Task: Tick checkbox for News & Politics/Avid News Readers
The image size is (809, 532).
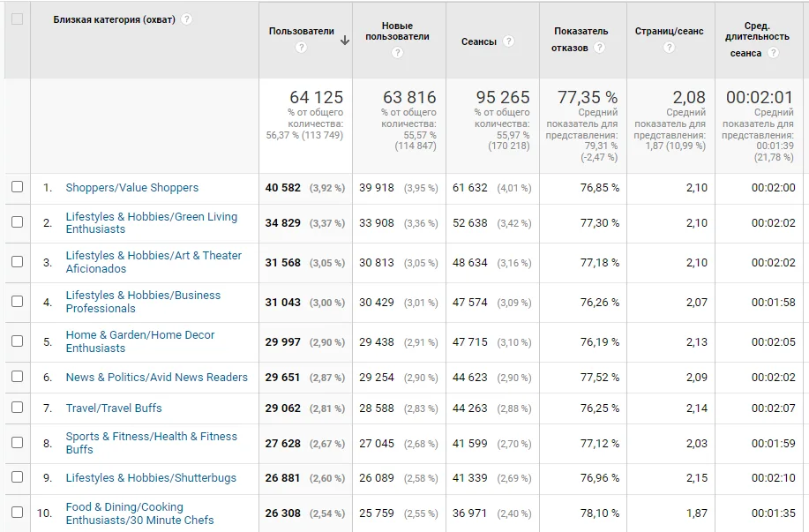Action: click(17, 376)
